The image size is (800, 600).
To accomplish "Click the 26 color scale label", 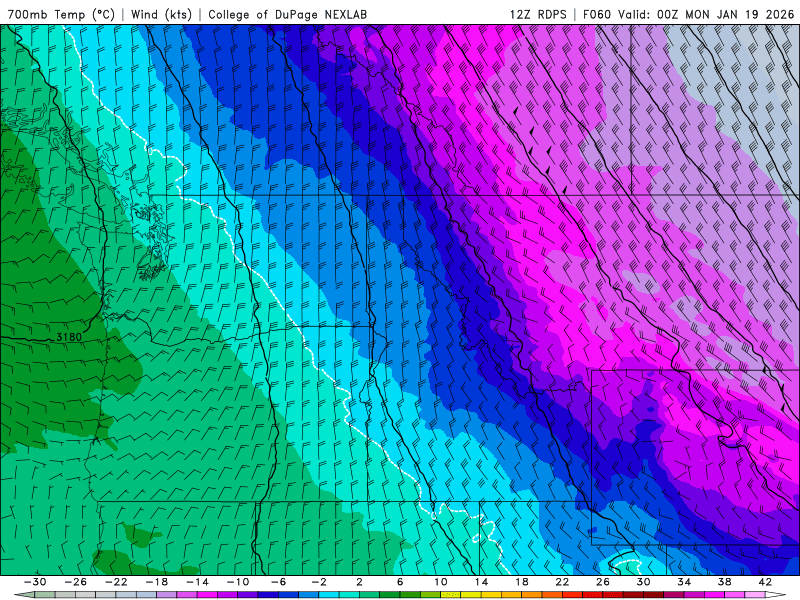I will point(603,582).
